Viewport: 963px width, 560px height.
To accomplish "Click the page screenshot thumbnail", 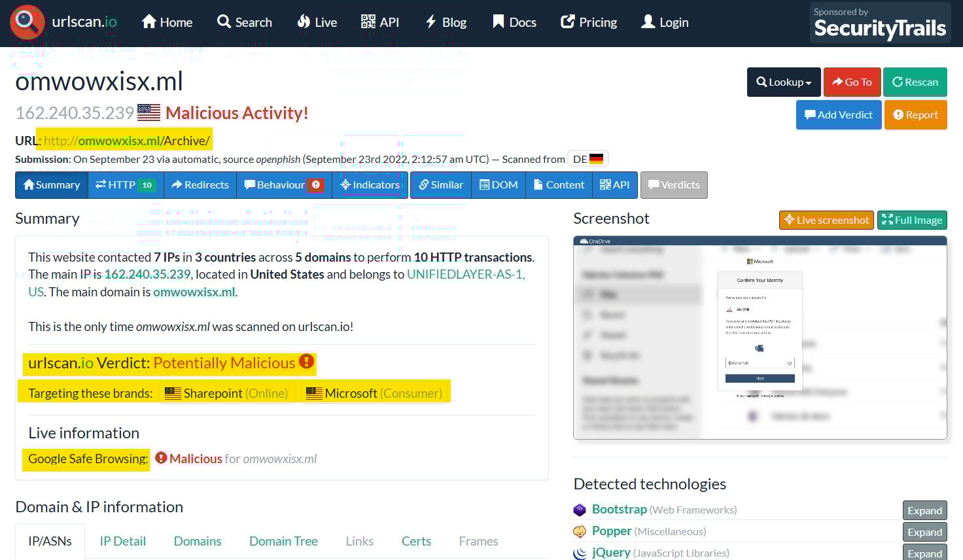I will click(x=760, y=338).
